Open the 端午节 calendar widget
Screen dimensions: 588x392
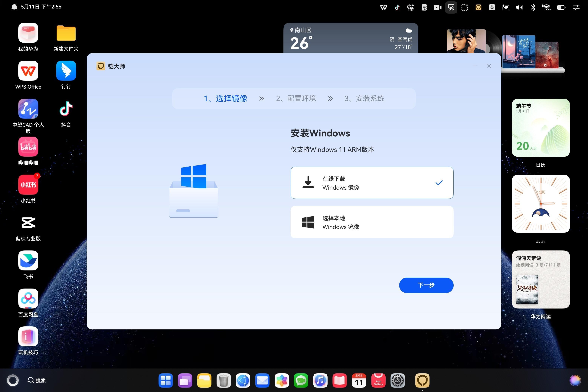click(x=541, y=128)
